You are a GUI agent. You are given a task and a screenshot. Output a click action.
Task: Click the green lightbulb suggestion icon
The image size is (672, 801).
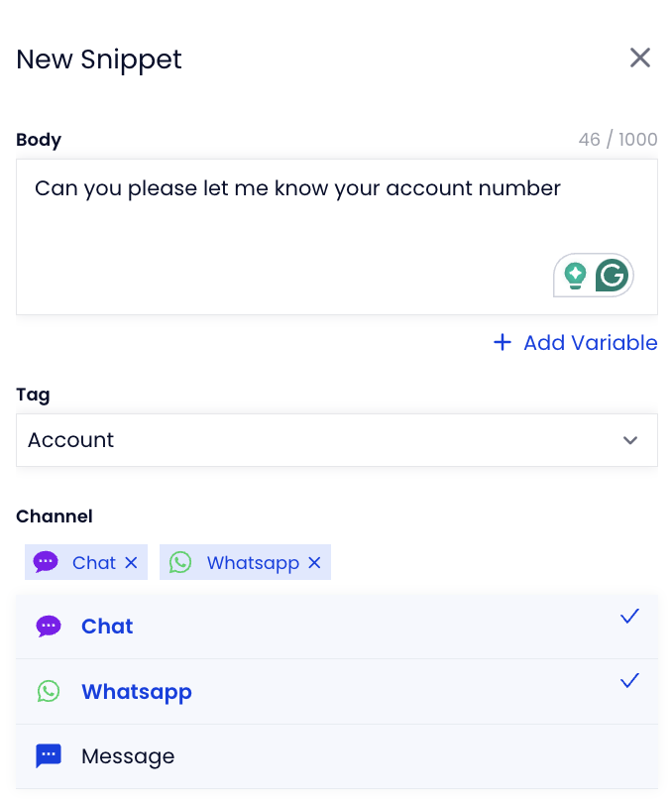[x=575, y=276]
